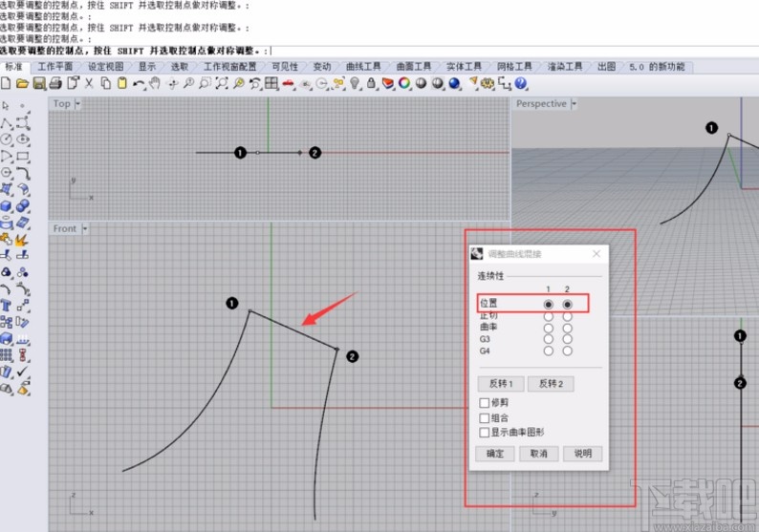Switch to the 工作平面 toolbar tab

(x=55, y=67)
